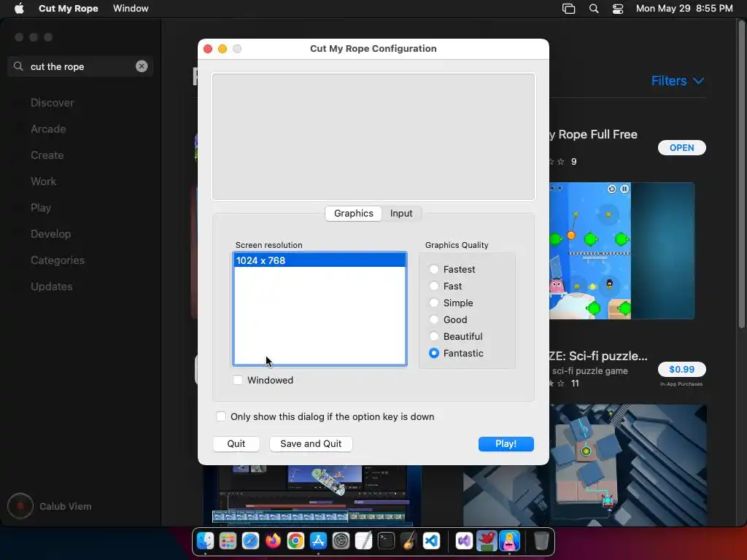
Task: Select Fantastic graphics quality
Action: tap(433, 354)
